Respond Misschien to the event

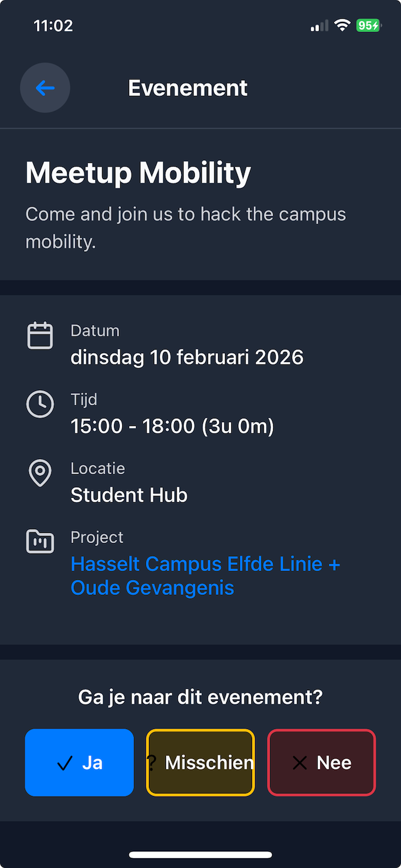(x=208, y=763)
